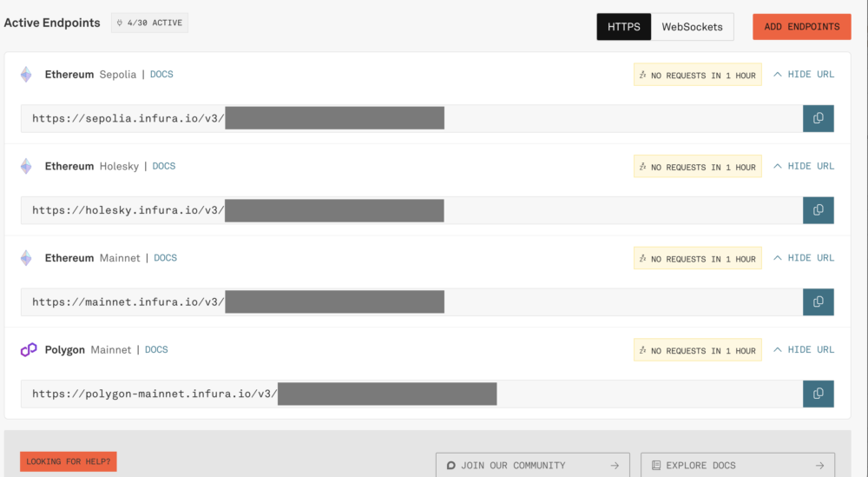868x477 pixels.
Task: Click the Ethereum Mainnet endpoint URL field
Action: tap(411, 302)
